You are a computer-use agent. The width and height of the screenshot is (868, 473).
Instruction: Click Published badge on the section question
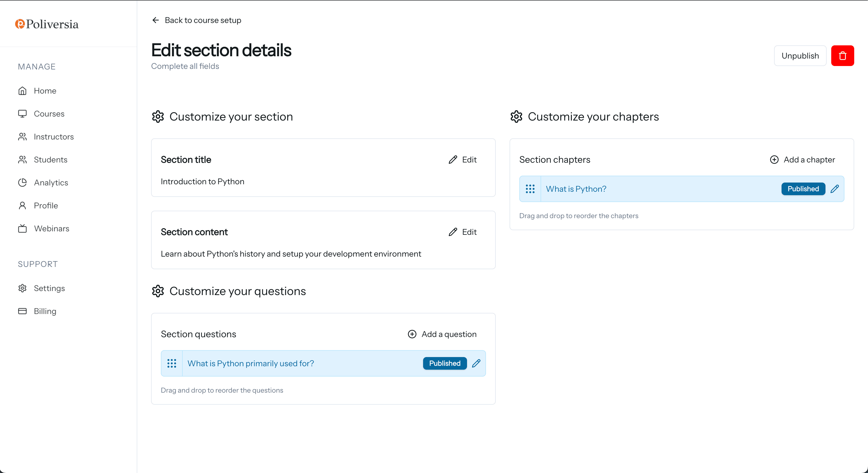pyautogui.click(x=444, y=363)
